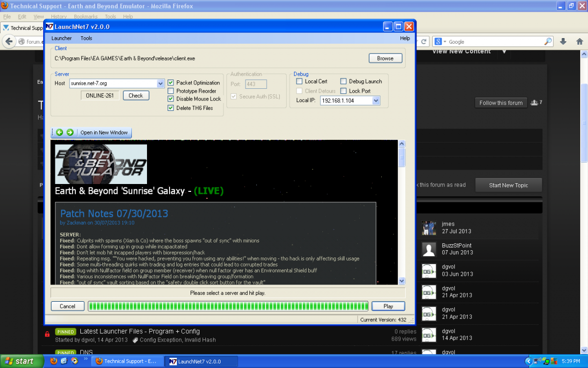The image size is (588, 368).
Task: Click Firefox back arrow button
Action: (9, 42)
